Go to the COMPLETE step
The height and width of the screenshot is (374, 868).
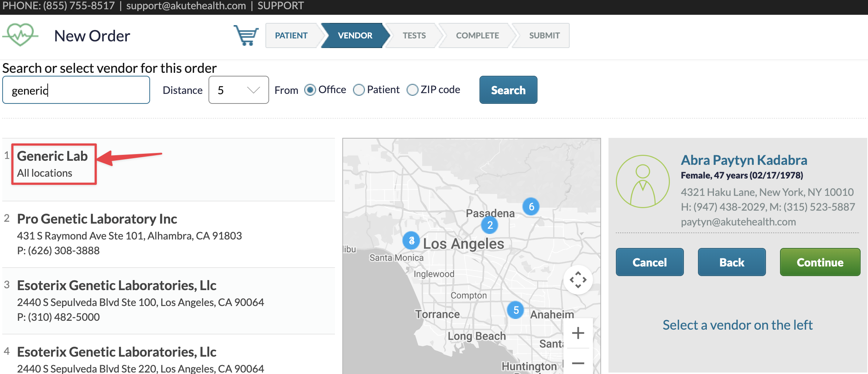coord(477,35)
